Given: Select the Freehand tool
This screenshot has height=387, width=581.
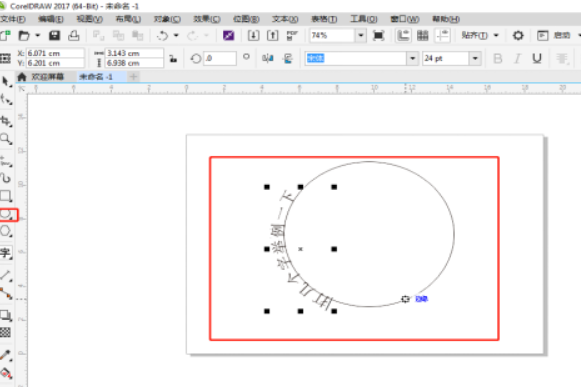Looking at the screenshot, I should pos(6,162).
